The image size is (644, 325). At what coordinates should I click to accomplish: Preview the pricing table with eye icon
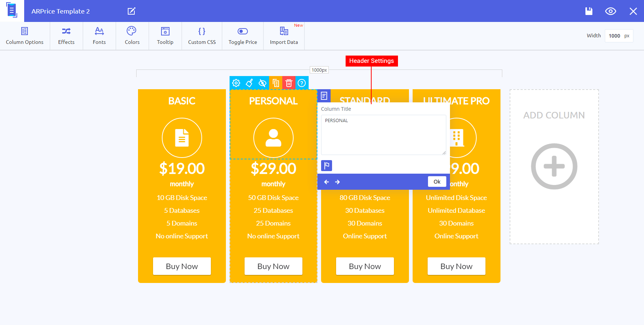click(x=611, y=11)
